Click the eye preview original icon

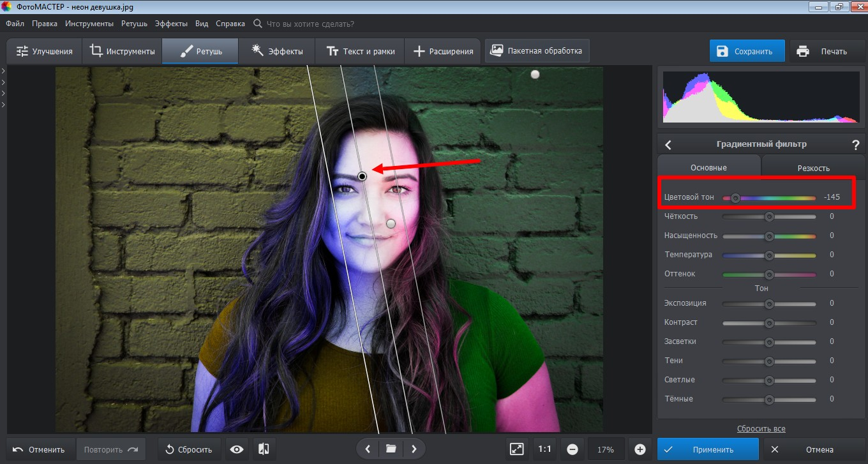[x=237, y=449]
